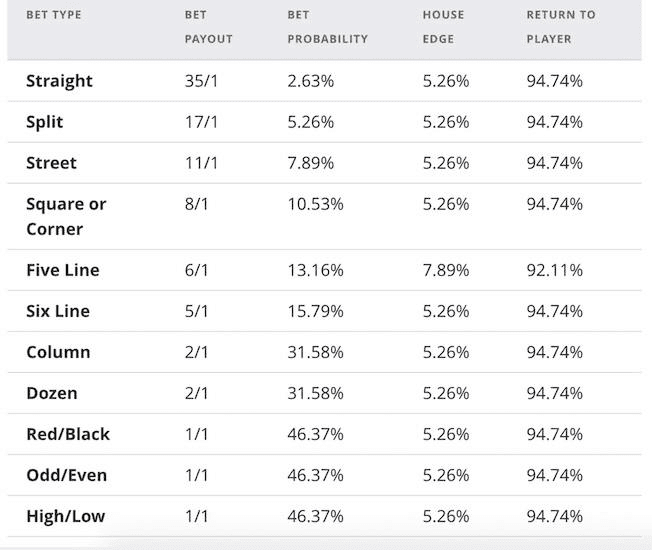Select the BET PROBABILITY column header
This screenshot has height=550, width=652.
(x=327, y=27)
